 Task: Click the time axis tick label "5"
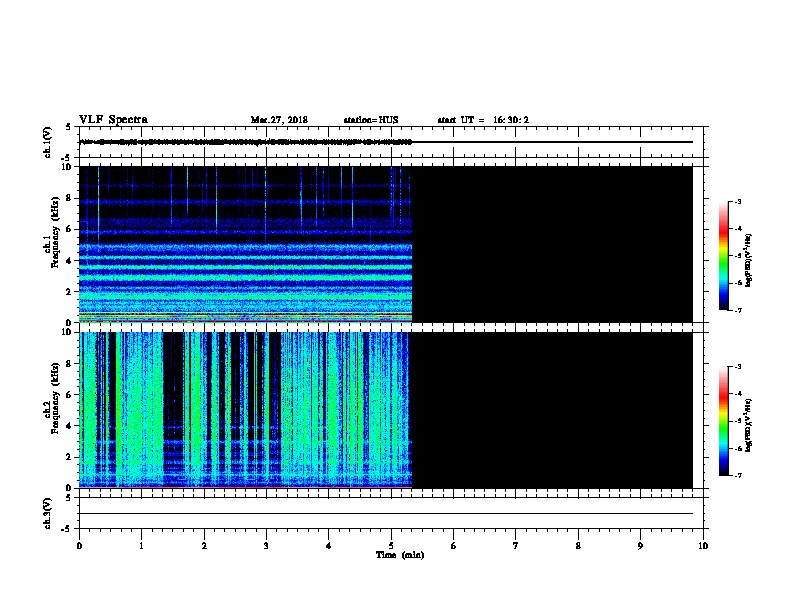click(391, 546)
